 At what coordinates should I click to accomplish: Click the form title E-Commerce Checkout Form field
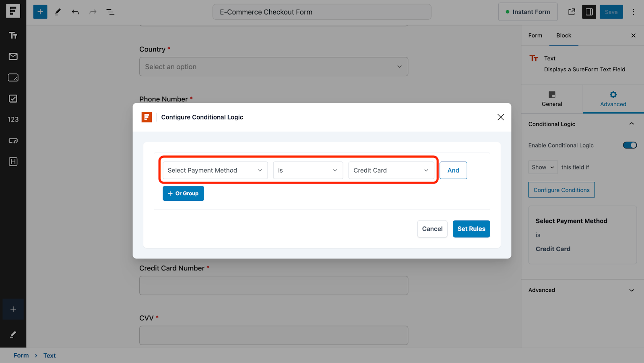(322, 12)
